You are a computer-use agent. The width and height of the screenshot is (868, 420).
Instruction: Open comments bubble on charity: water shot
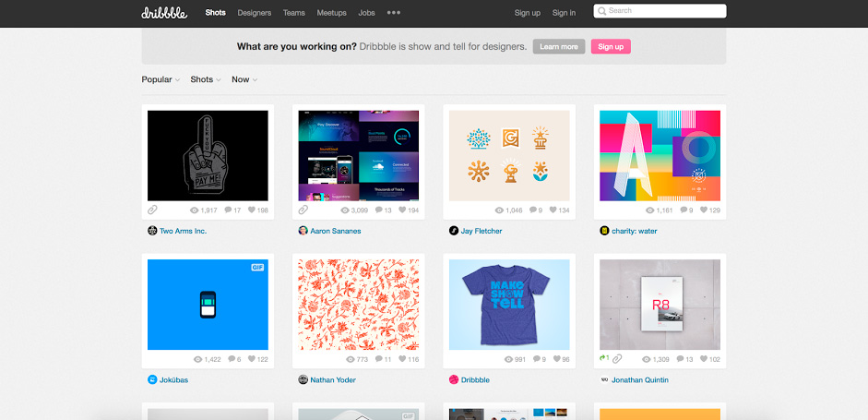tap(684, 210)
